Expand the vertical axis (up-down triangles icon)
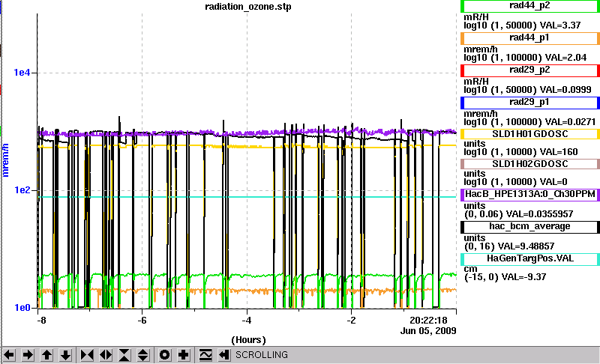600x364 pixels. point(143,355)
